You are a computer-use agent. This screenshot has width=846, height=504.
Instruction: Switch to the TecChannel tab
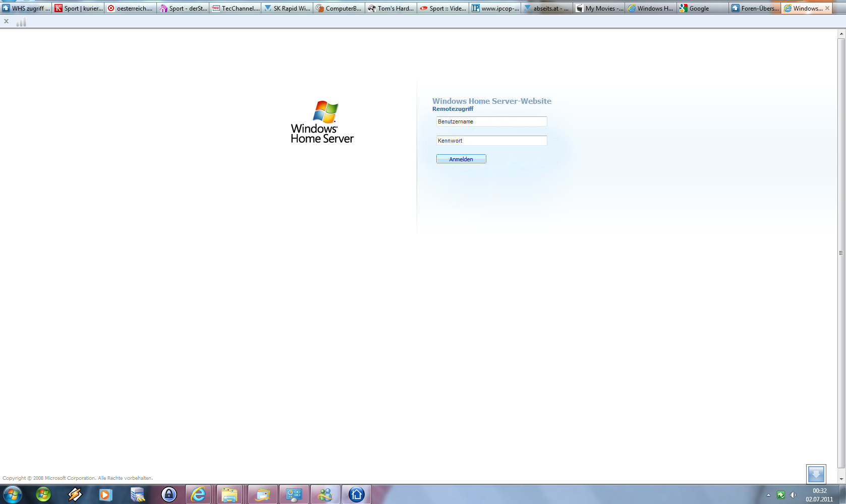point(235,8)
